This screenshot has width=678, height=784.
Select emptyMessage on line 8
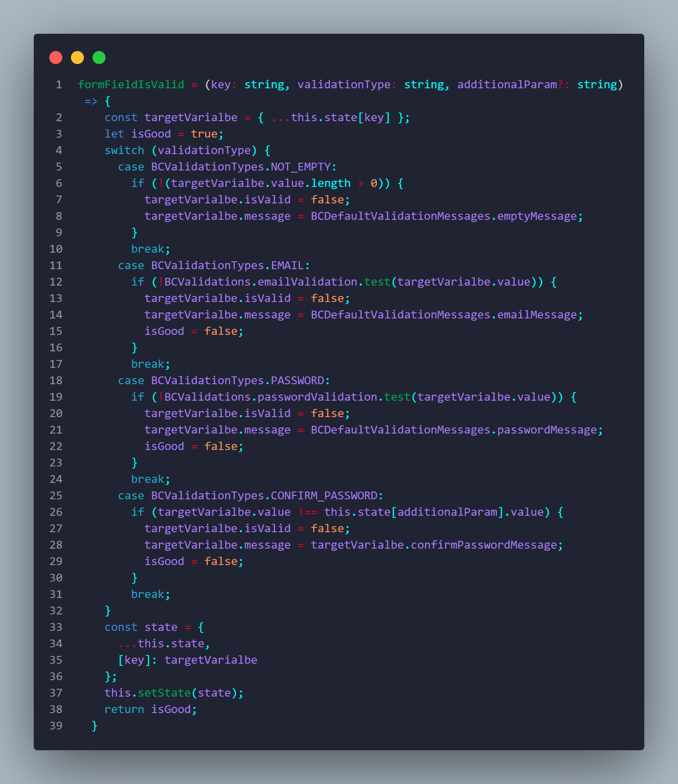(537, 216)
